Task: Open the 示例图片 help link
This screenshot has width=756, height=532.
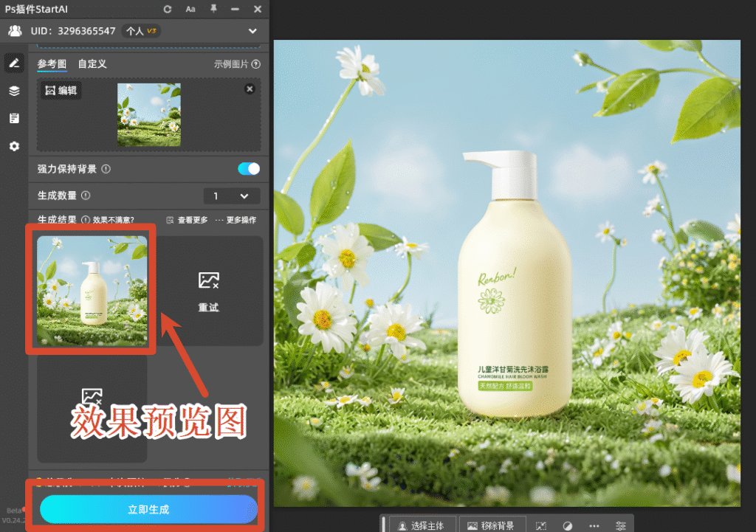Action: [237, 64]
